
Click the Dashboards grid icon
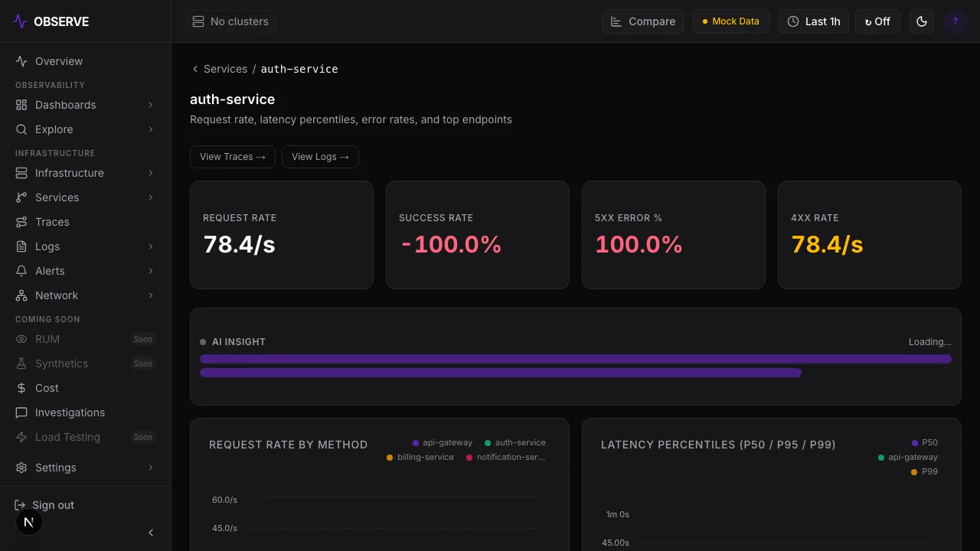[x=21, y=105]
